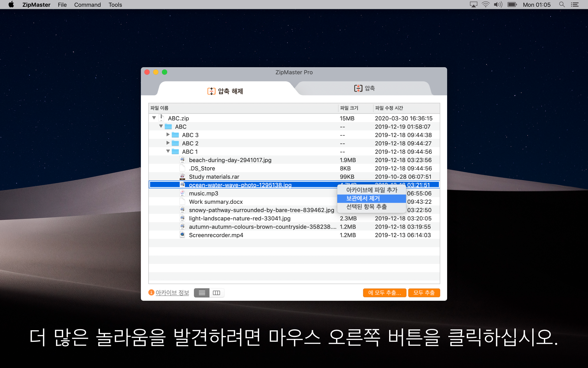Click the ocean-water-wave jpg file icon
This screenshot has width=588, height=368.
click(x=183, y=185)
